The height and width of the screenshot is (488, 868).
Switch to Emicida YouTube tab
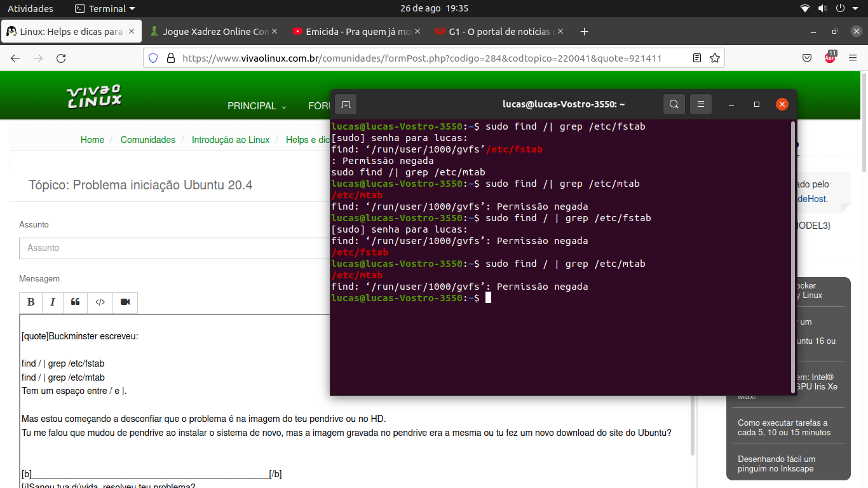(x=358, y=31)
